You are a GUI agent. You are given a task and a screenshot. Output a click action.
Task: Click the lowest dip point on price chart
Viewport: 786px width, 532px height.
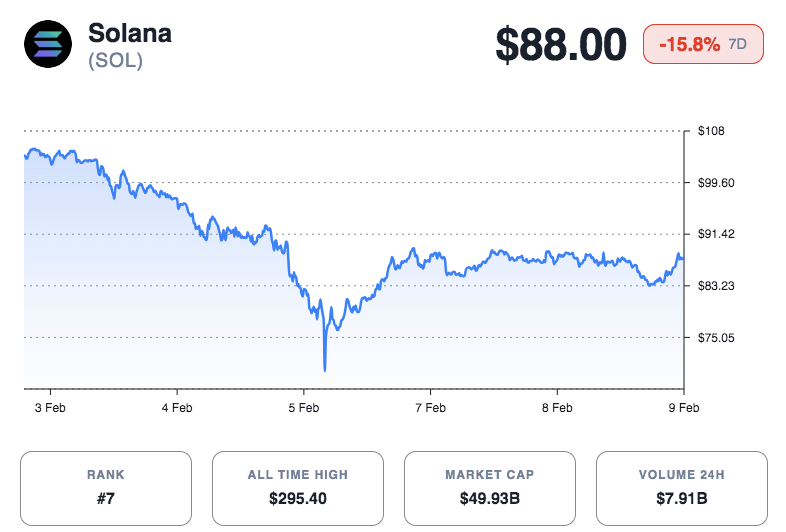click(325, 369)
